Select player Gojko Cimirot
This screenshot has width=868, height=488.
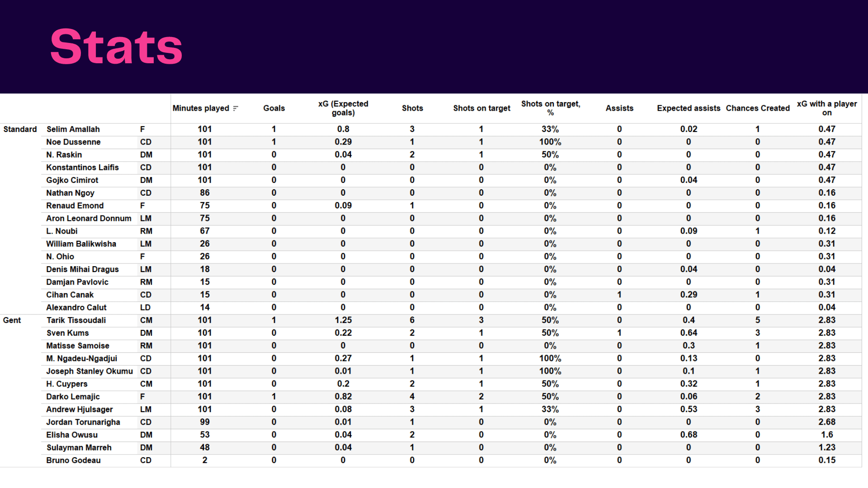point(72,180)
